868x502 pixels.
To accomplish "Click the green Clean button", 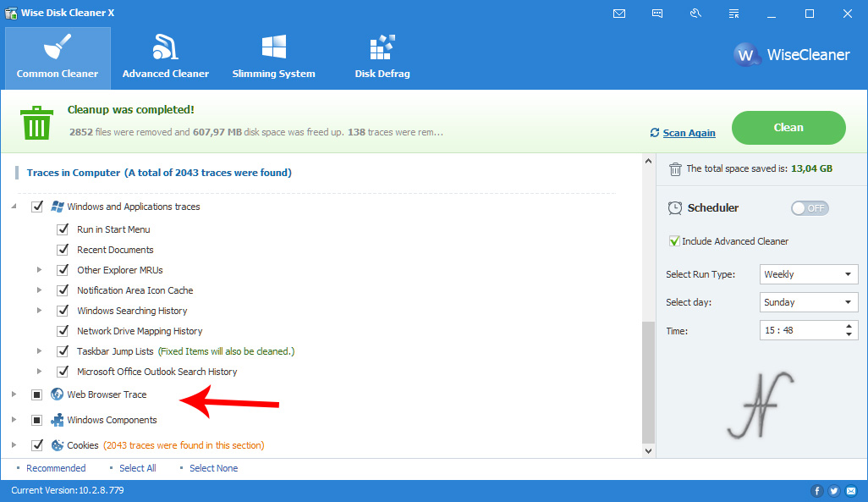I will point(788,128).
